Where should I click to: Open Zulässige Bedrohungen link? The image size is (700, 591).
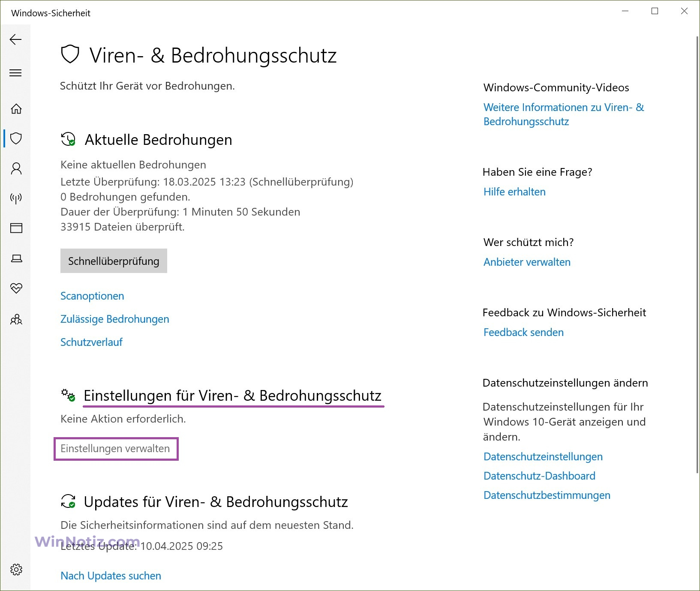[115, 319]
